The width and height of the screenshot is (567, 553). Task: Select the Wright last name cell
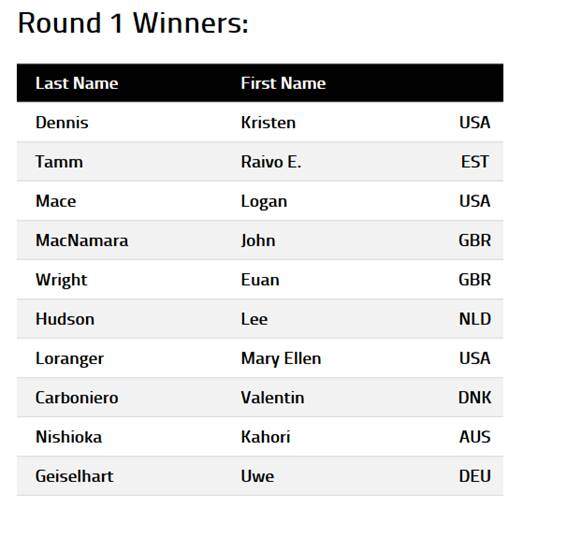(61, 280)
